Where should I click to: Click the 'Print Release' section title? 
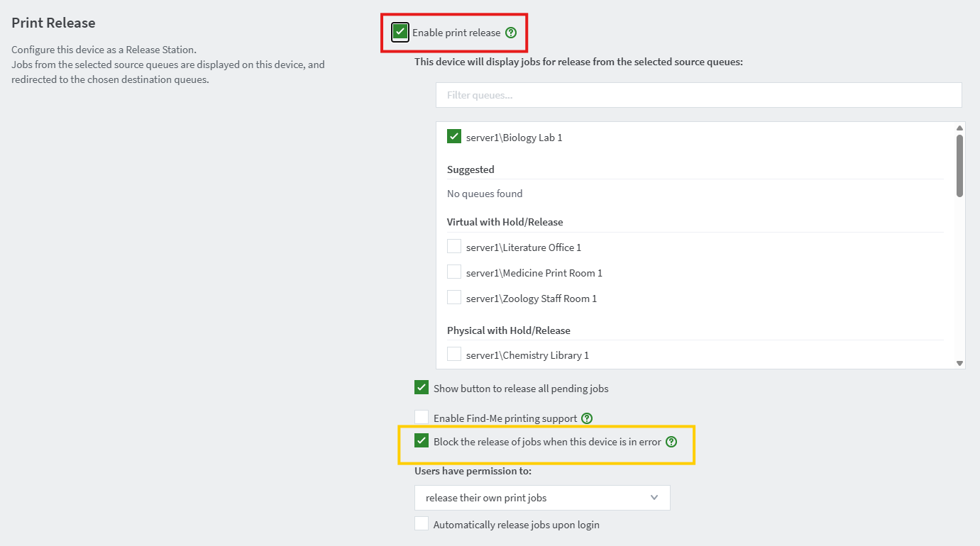pyautogui.click(x=53, y=23)
